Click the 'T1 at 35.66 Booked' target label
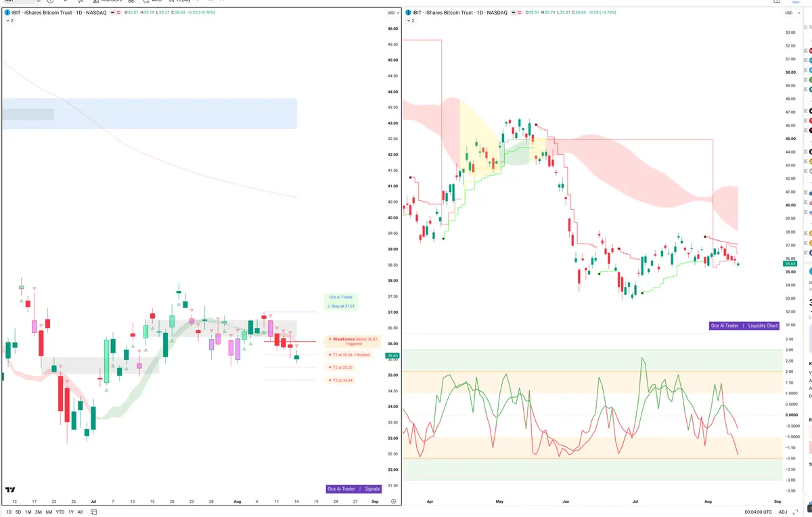This screenshot has width=812, height=517. (349, 355)
